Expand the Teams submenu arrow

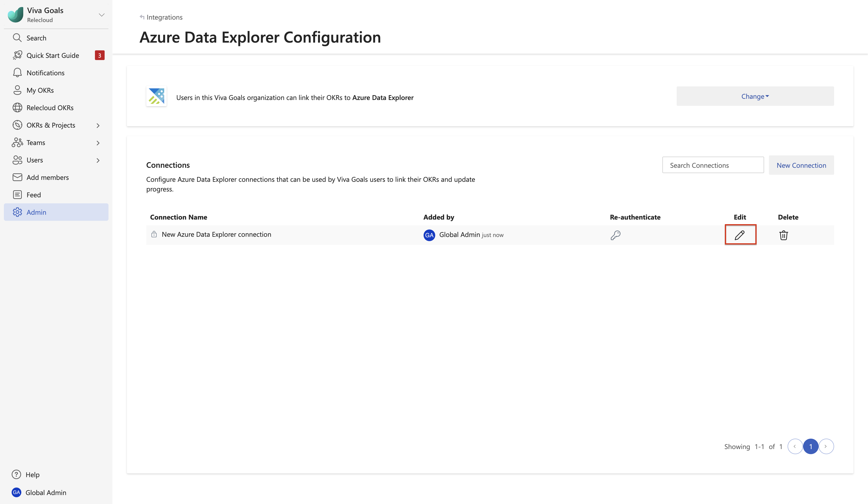pyautogui.click(x=98, y=143)
